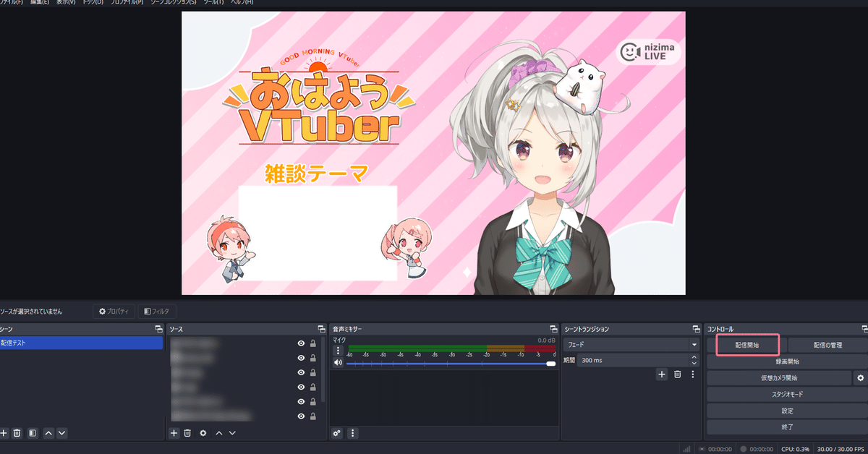Move the scene up with the arrow
The width and height of the screenshot is (868, 454).
48,432
